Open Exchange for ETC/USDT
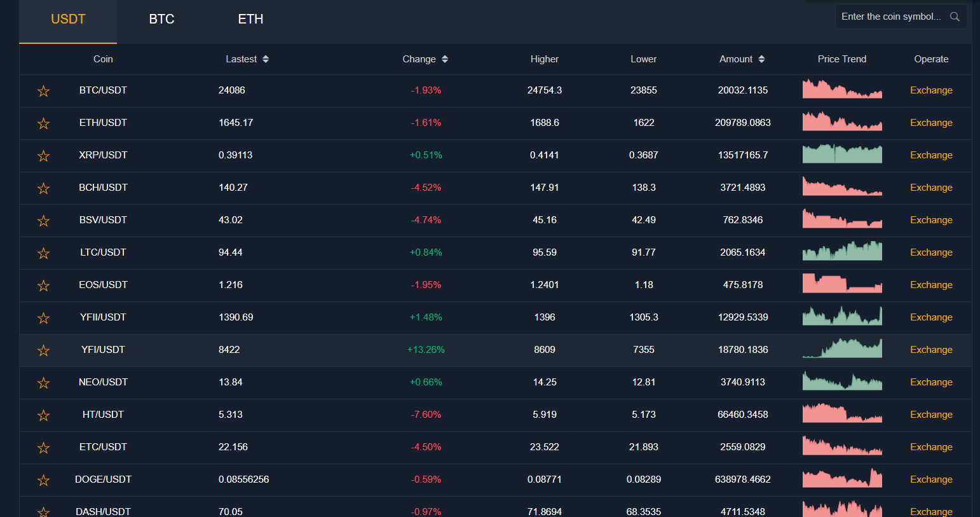 click(931, 447)
